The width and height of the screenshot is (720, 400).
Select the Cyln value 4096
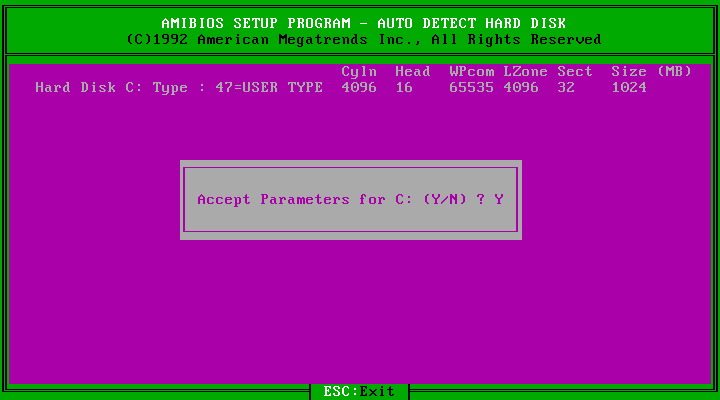359,87
